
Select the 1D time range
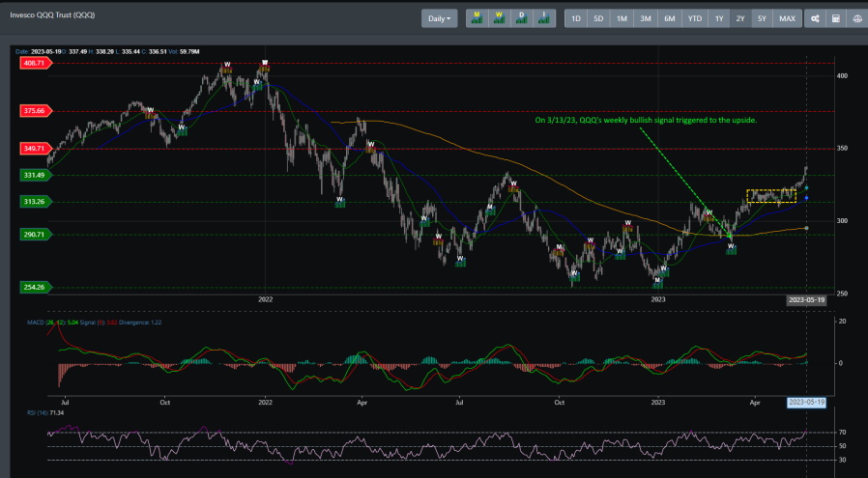pos(576,18)
